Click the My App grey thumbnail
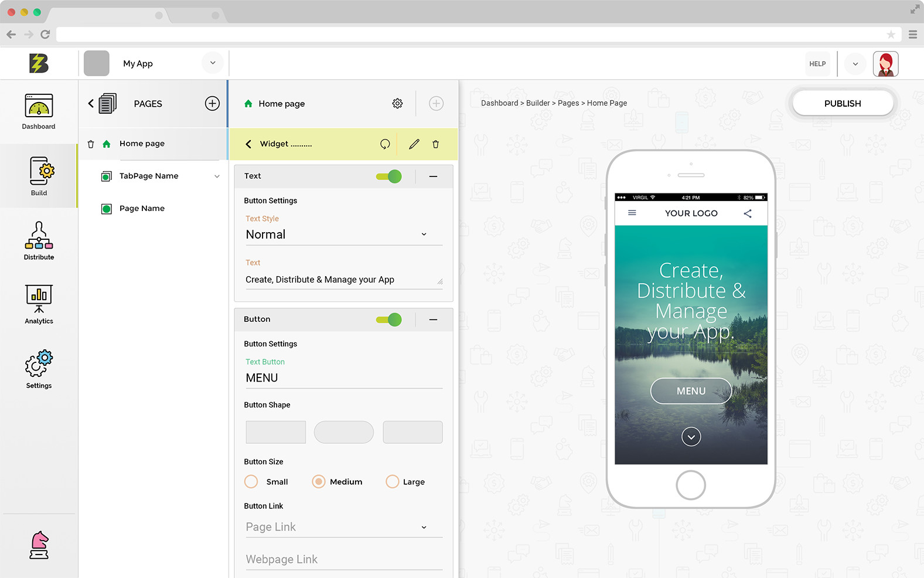The width and height of the screenshot is (924, 578). point(97,63)
